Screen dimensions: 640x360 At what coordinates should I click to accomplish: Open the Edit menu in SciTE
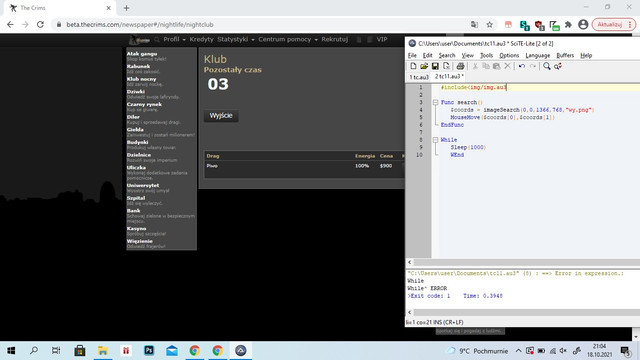427,55
